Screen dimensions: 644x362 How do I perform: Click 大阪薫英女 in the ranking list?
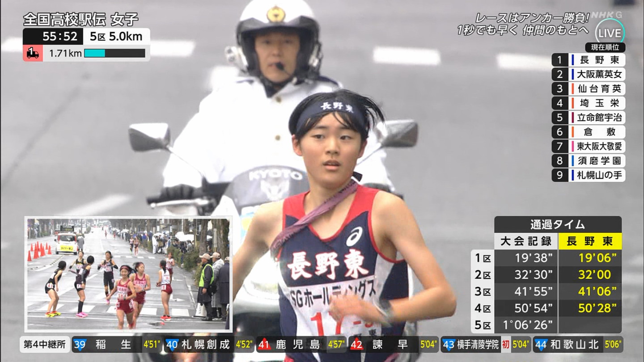tap(597, 74)
